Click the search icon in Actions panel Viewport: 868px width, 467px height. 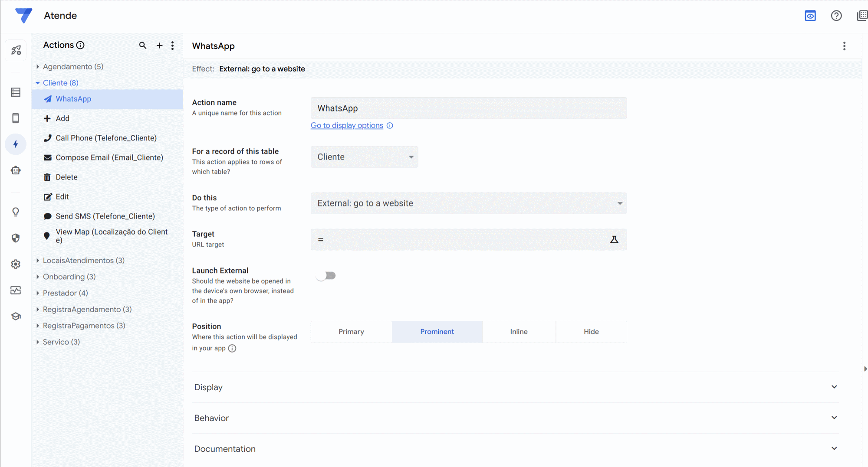coord(142,46)
